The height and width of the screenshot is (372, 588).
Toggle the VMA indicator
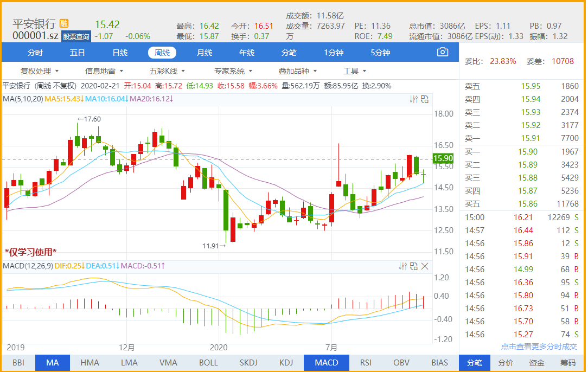coord(168,363)
